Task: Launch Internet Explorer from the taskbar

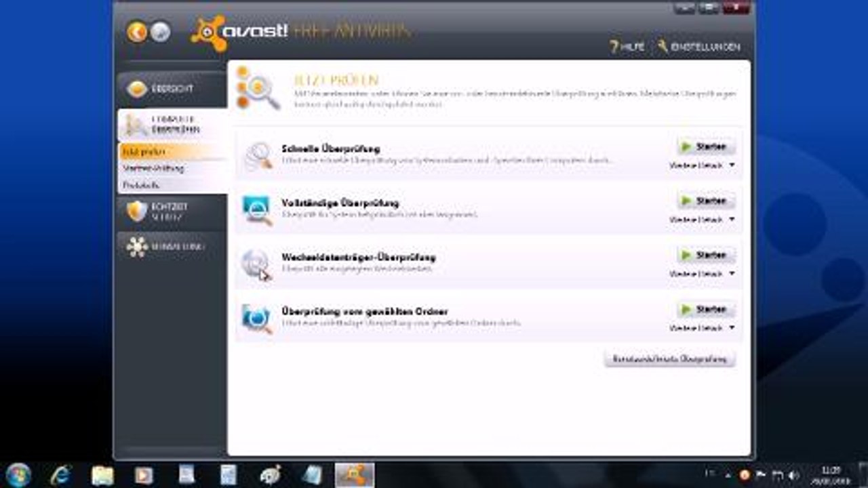Action: [x=61, y=474]
